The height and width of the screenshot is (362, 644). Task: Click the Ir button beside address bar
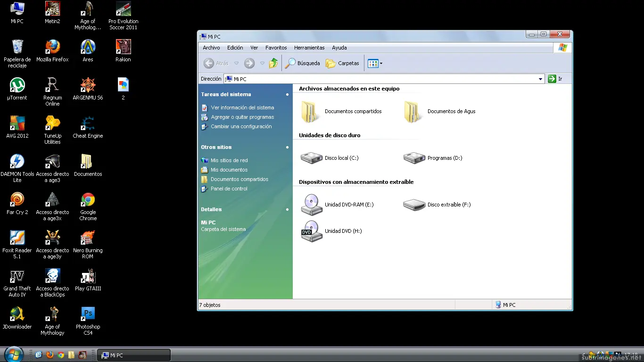click(x=555, y=79)
